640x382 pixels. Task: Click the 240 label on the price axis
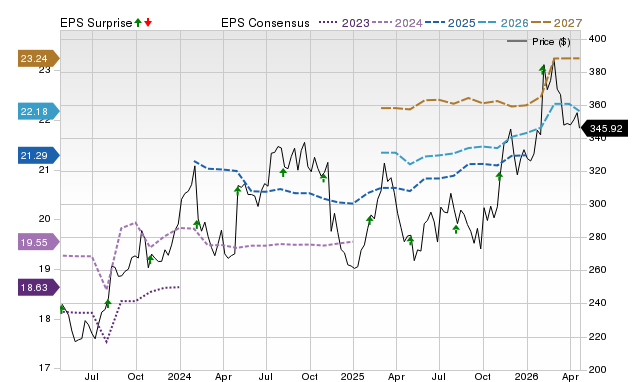click(x=598, y=303)
